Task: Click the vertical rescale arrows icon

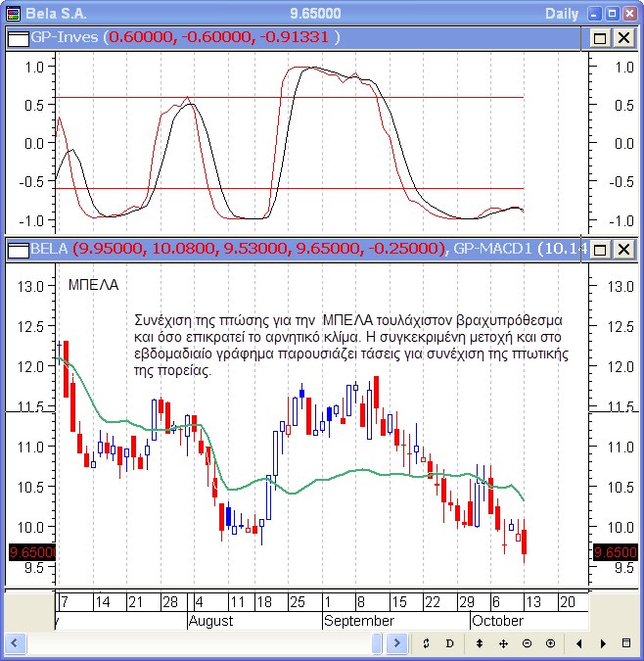Action: click(x=480, y=643)
